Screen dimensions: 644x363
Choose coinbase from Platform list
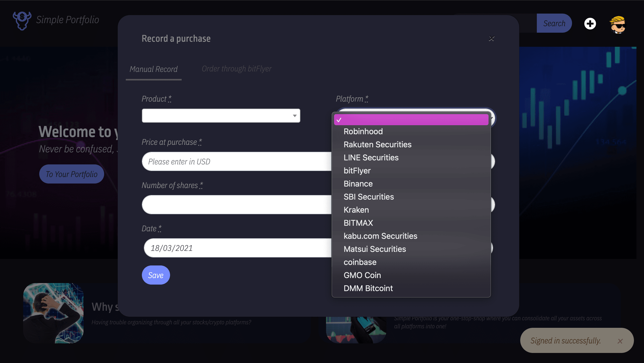tap(411, 262)
